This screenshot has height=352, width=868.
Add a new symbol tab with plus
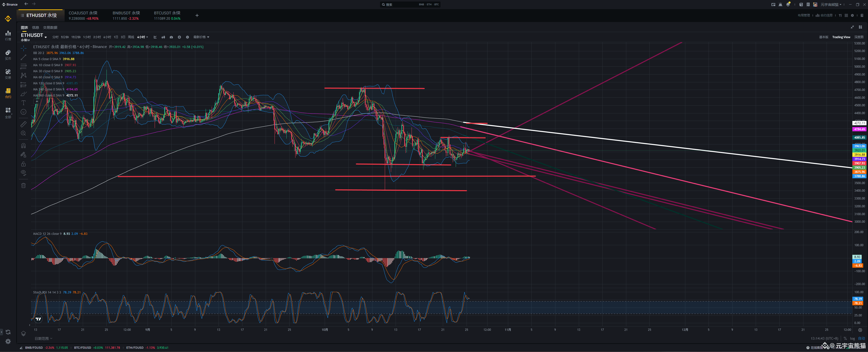(x=197, y=15)
